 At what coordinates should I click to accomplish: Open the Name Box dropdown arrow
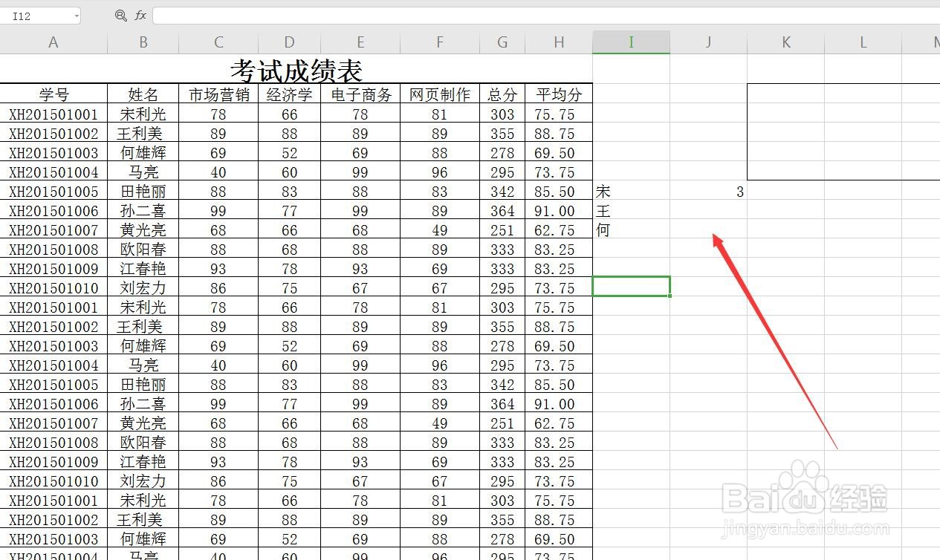pyautogui.click(x=77, y=15)
